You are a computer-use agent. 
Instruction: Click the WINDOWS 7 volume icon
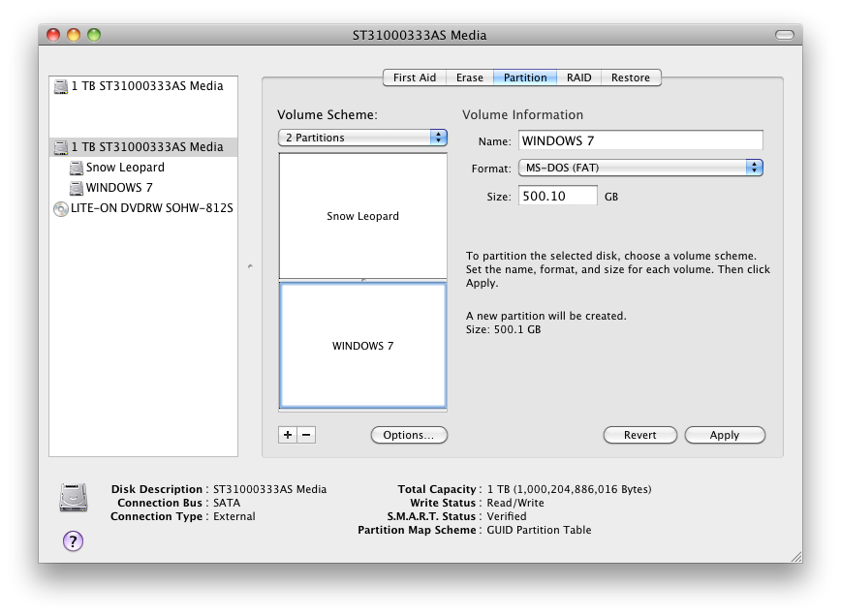[x=75, y=188]
